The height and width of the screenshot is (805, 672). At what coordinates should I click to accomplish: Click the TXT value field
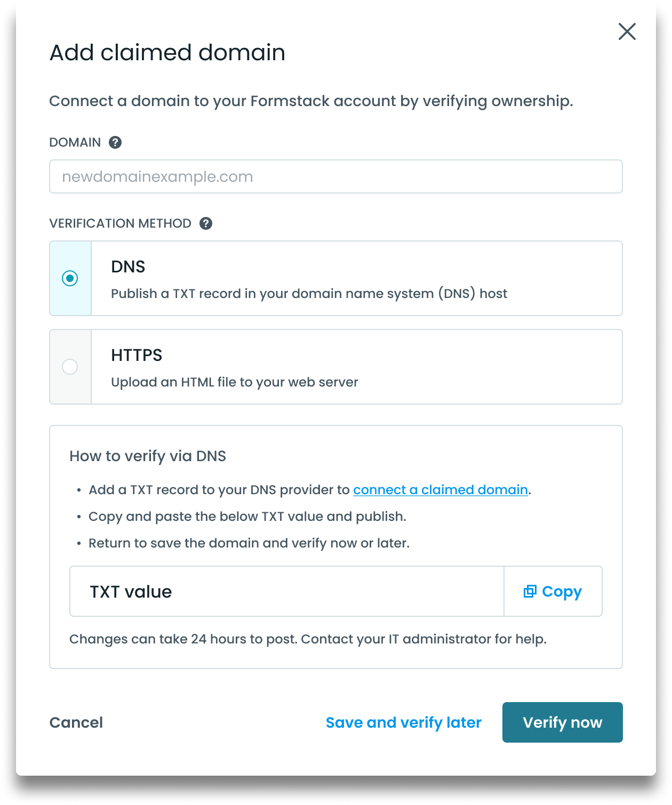286,591
